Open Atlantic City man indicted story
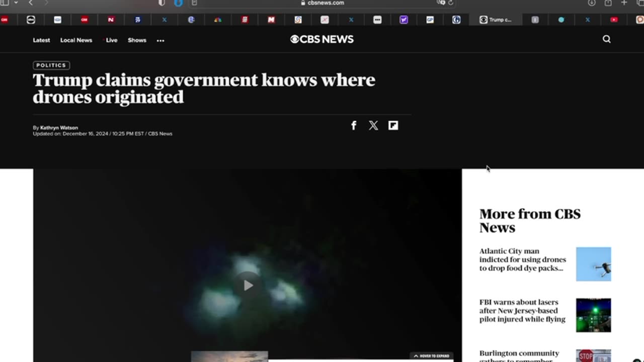Image resolution: width=644 pixels, height=362 pixels. (523, 259)
